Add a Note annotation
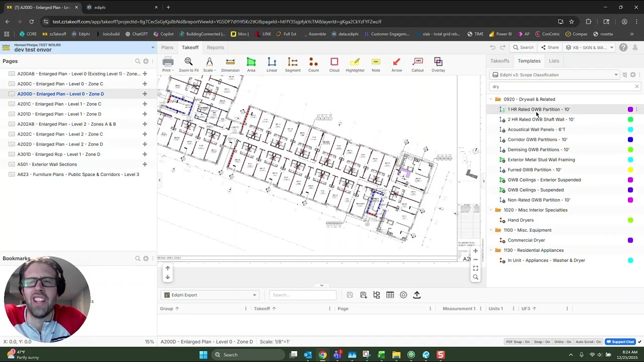Image resolution: width=644 pixels, height=362 pixels. click(376, 64)
